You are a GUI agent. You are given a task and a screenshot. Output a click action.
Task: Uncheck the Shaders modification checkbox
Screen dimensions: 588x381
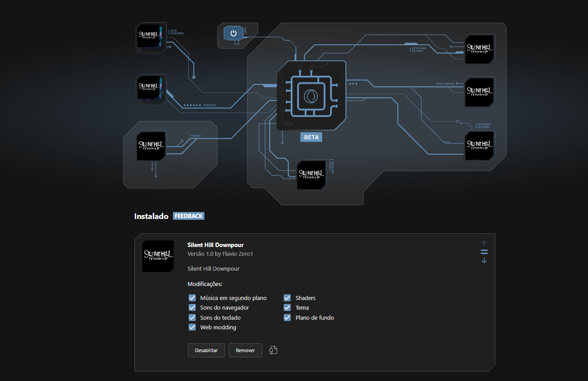coord(287,298)
